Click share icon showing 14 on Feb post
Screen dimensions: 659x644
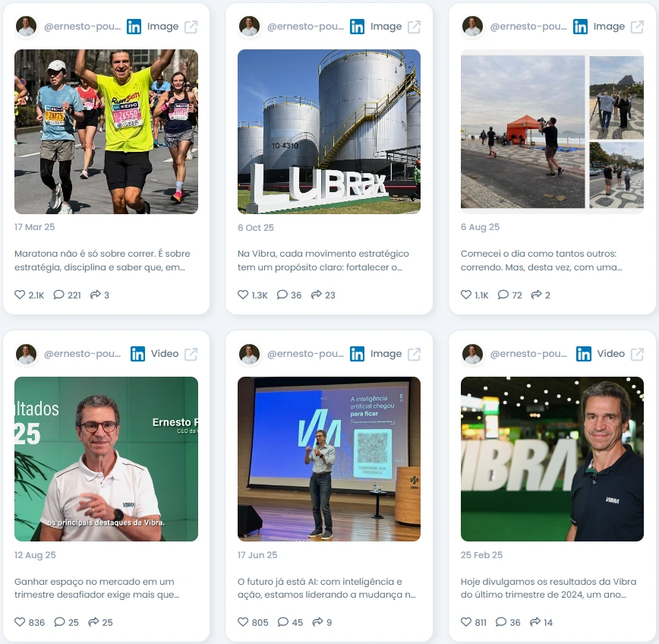pos(535,622)
